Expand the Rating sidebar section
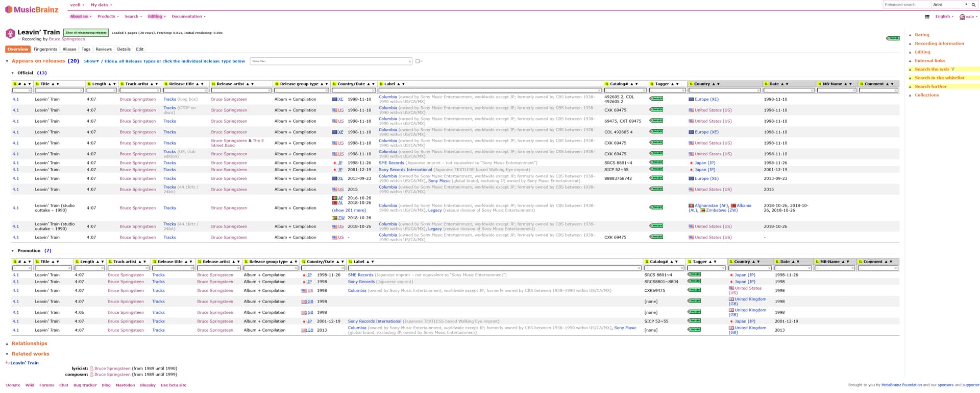Image resolution: width=980 pixels, height=393 pixels. pos(921,35)
